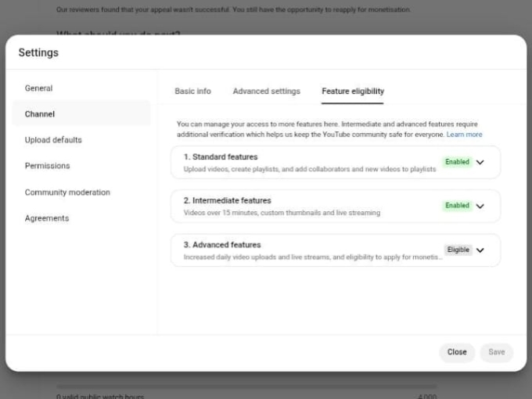
Task: Go to Permissions settings
Action: 47,166
